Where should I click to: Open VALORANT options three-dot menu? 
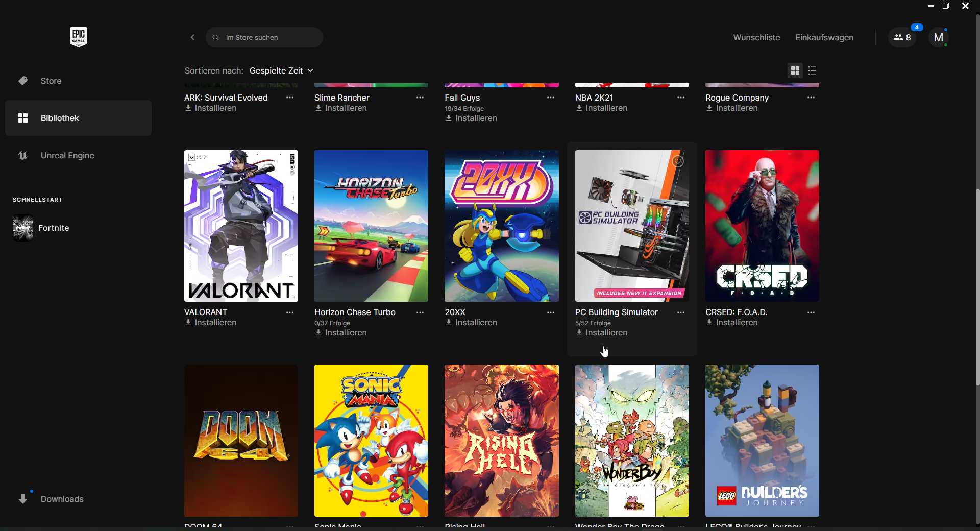[290, 312]
